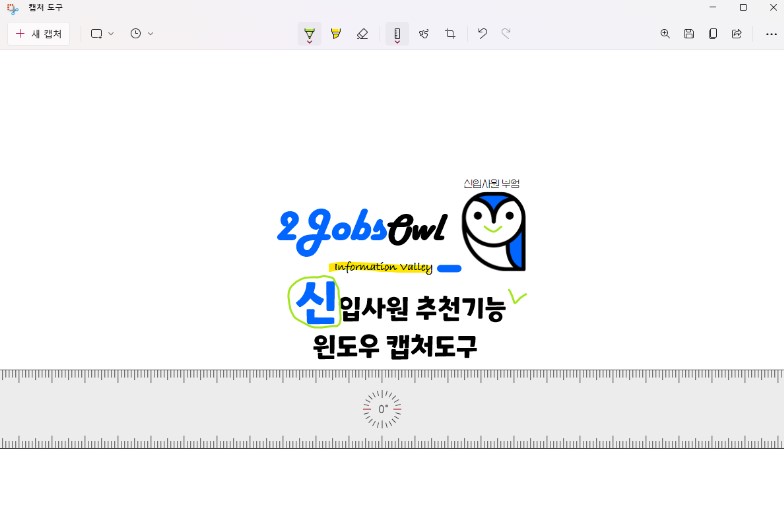
Task: Toggle the ruler tool
Action: point(397,34)
